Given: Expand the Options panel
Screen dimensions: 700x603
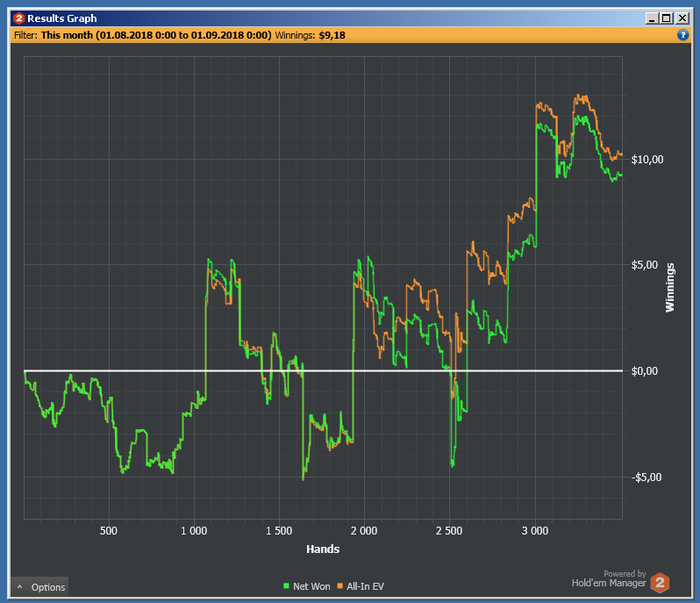Looking at the screenshot, I should (40, 587).
